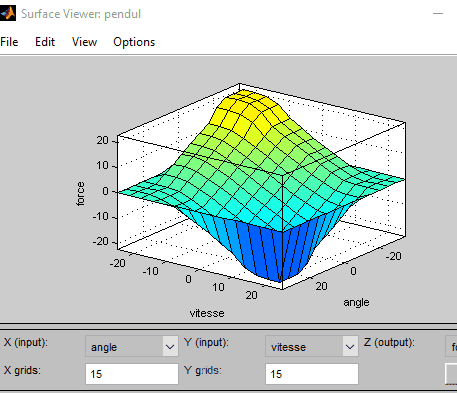Click the 'X grids:' label
Screen dimensions: 457x393
(22, 370)
